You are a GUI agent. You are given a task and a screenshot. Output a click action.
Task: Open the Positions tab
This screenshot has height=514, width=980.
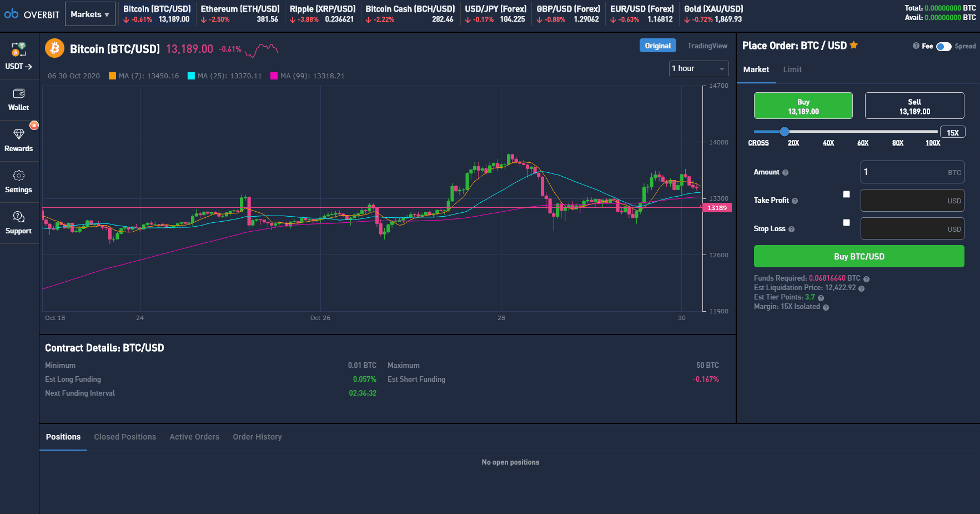(63, 437)
